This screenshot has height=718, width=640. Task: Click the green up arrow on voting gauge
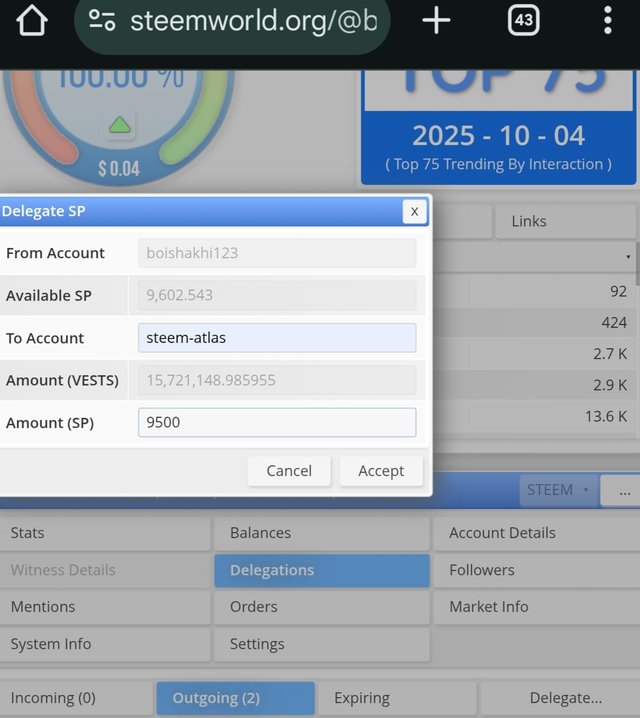(120, 125)
